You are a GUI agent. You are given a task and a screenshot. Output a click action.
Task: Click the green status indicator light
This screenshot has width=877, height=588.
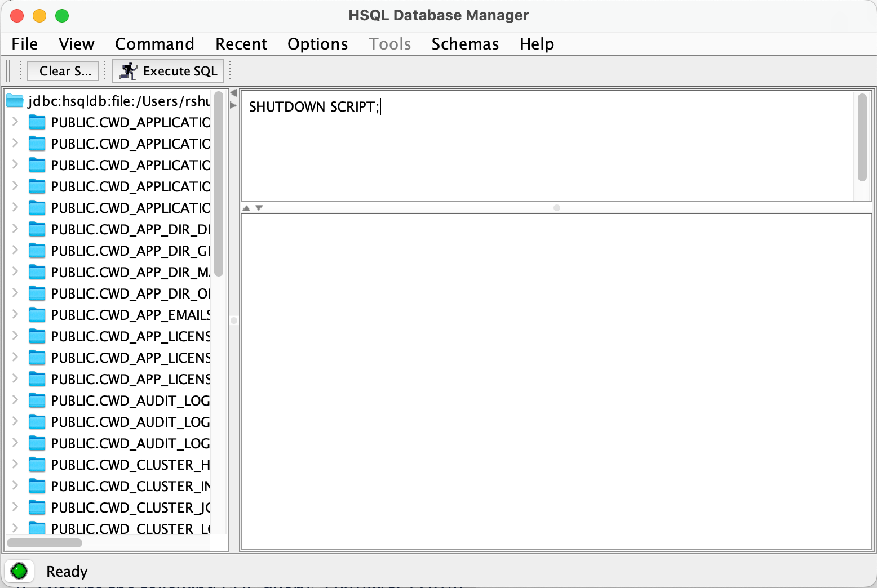pyautogui.click(x=19, y=571)
